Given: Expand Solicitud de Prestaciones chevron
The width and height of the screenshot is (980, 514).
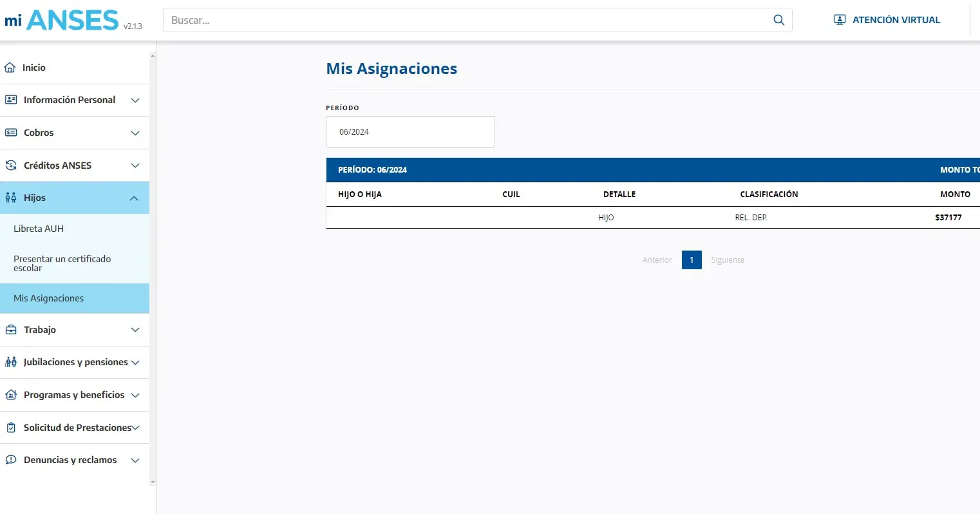Looking at the screenshot, I should click(135, 428).
